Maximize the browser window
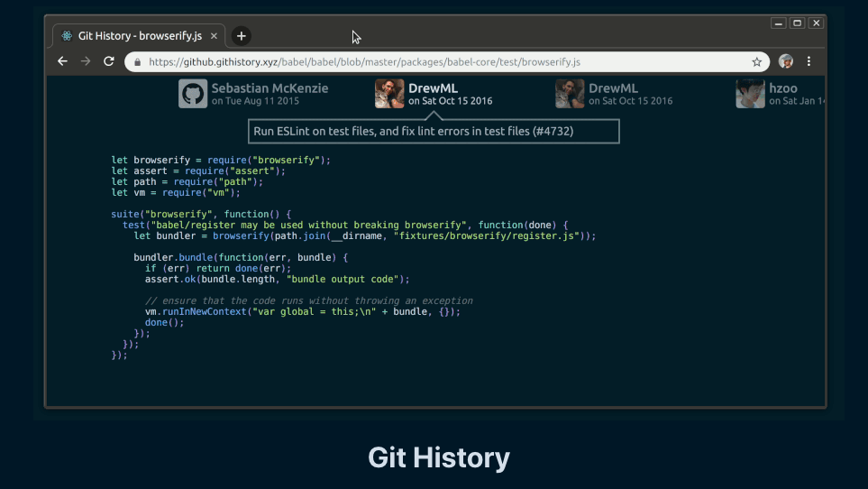 click(797, 23)
